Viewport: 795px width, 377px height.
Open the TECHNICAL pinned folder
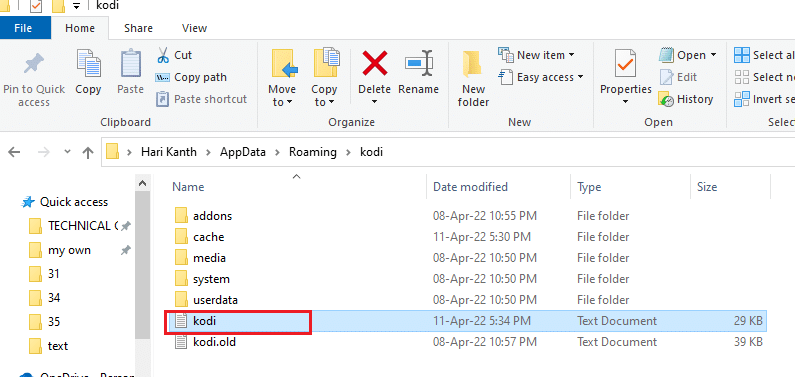[x=80, y=226]
